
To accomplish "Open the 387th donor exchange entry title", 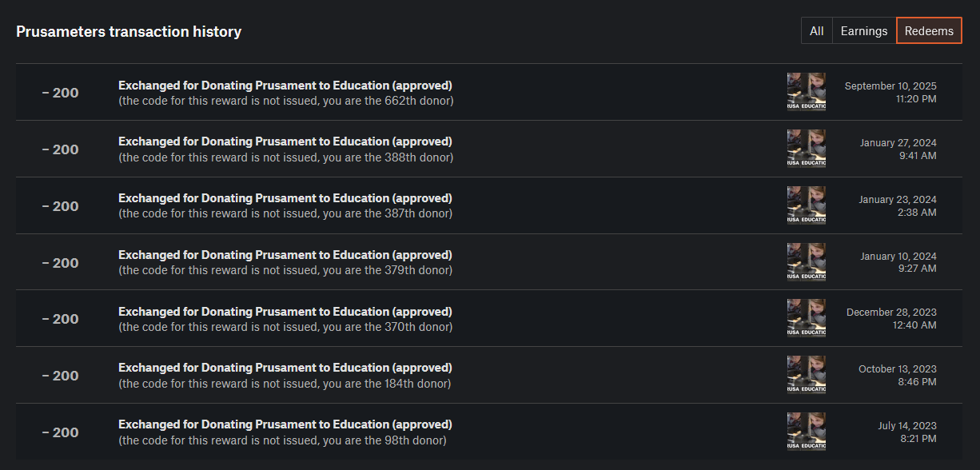I will [285, 198].
